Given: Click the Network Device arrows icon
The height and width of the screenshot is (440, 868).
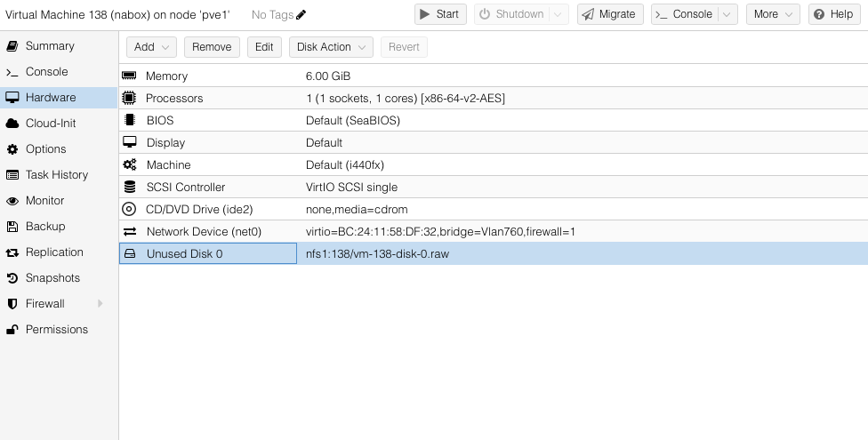Looking at the screenshot, I should tap(130, 231).
